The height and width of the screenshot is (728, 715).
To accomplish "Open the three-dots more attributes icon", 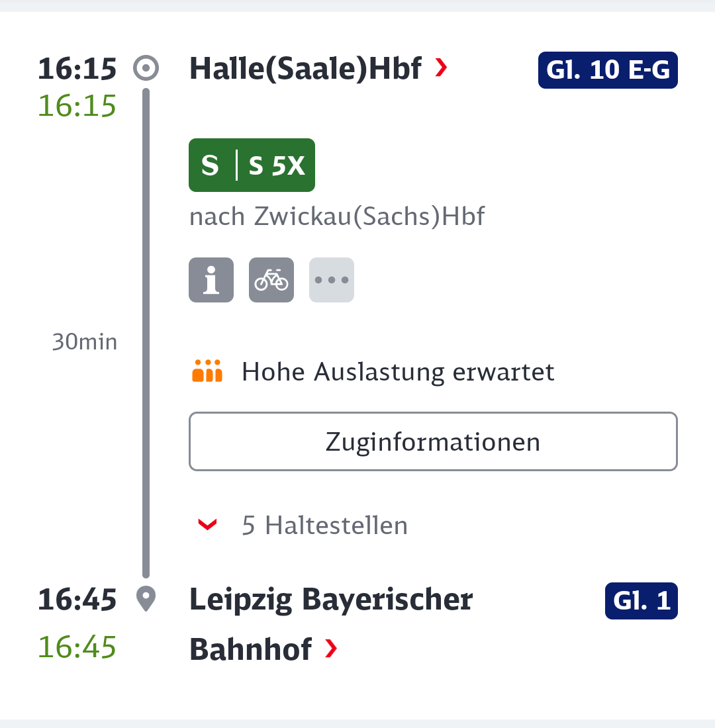I will (x=332, y=280).
